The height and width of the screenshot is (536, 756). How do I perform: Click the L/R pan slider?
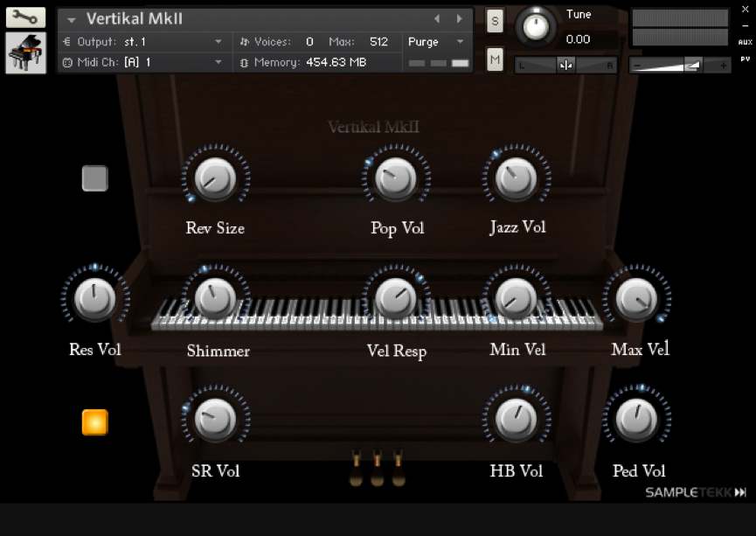coord(565,65)
